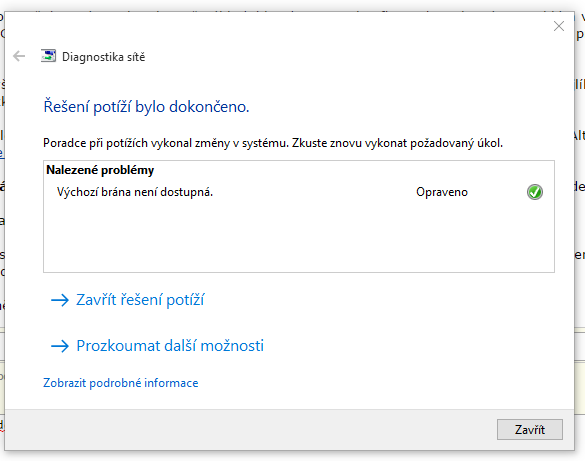Click the Diagnostika sítě title text
The height and width of the screenshot is (461, 585).
103,57
